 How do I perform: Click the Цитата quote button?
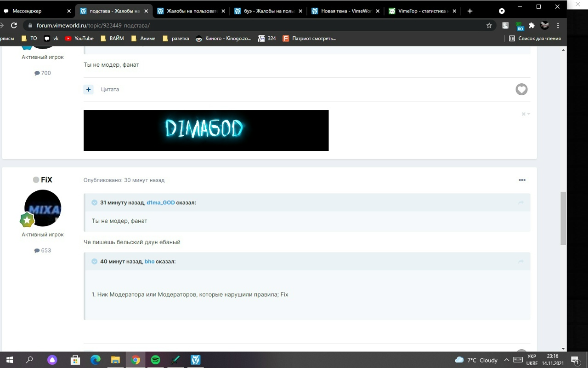click(x=110, y=89)
